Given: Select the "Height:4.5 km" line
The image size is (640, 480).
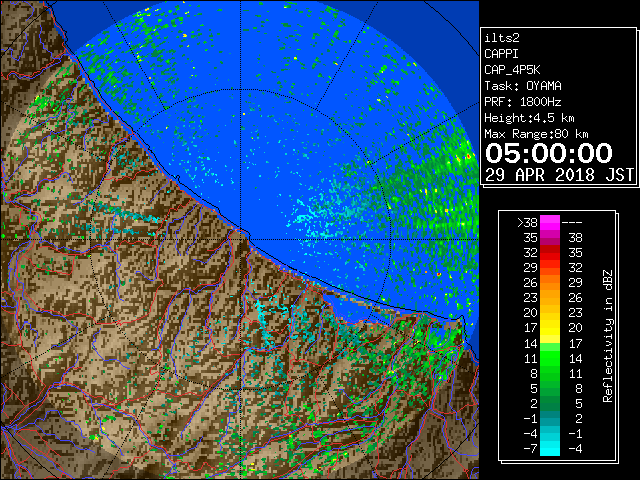Looking at the screenshot, I should (529, 118).
